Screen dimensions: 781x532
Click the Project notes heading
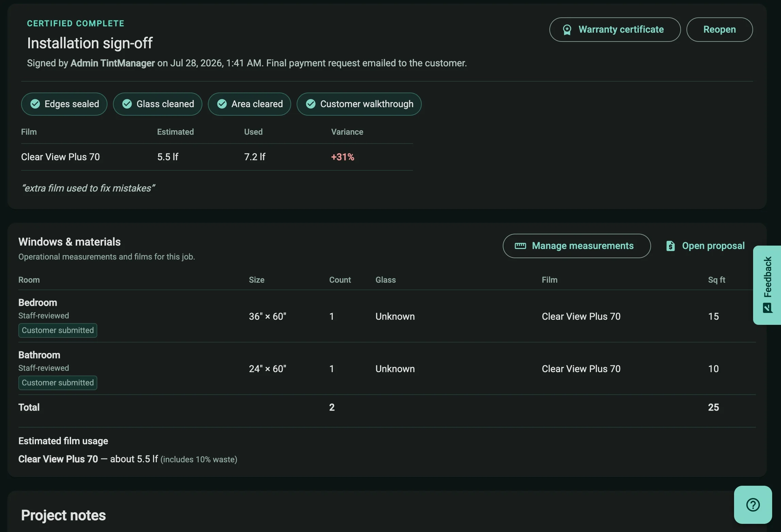(63, 515)
